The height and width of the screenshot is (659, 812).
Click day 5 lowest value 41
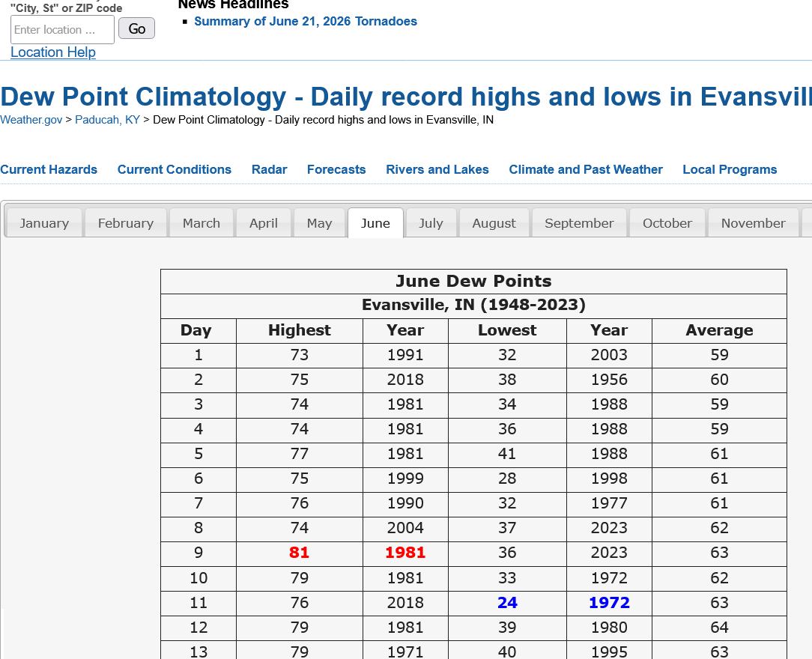508,454
